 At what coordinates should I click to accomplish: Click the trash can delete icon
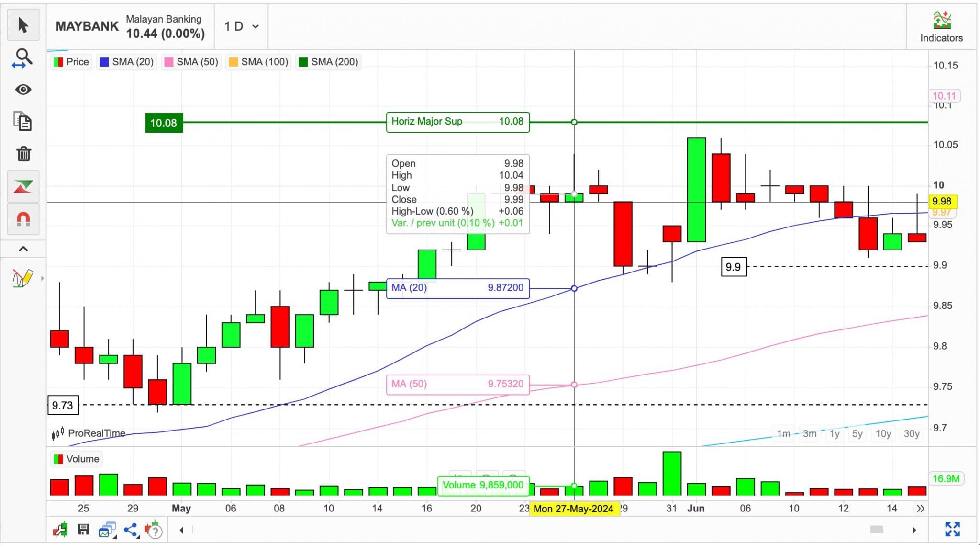pyautogui.click(x=23, y=154)
